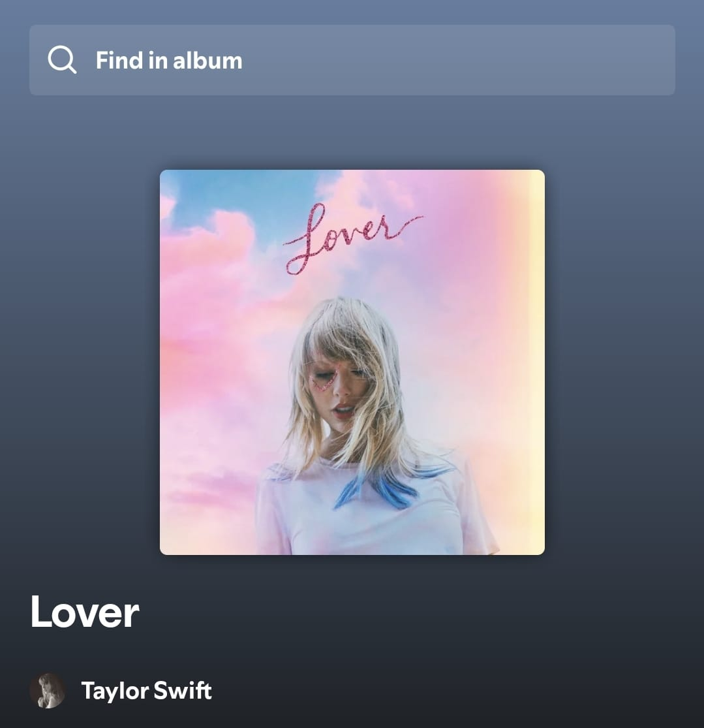The height and width of the screenshot is (728, 704).
Task: Click the Lover album title heading
Action: click(x=84, y=612)
